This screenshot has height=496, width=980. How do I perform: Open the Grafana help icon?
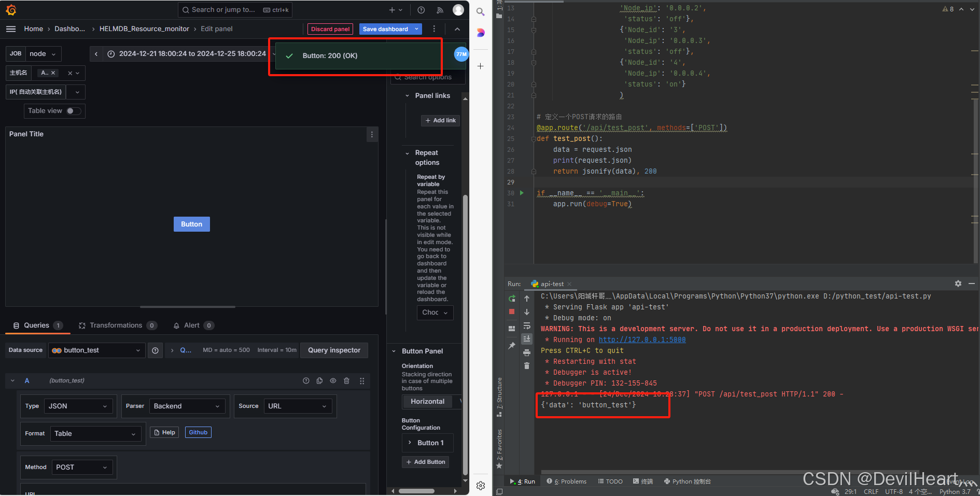(421, 10)
